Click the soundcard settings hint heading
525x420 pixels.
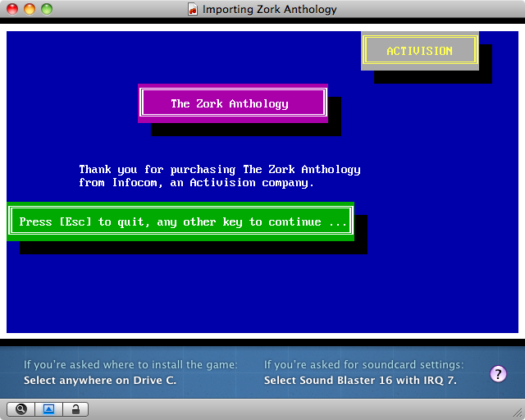[363, 365]
